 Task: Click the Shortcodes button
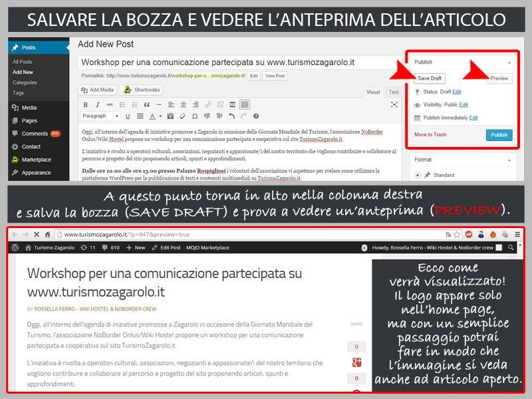pyautogui.click(x=141, y=90)
